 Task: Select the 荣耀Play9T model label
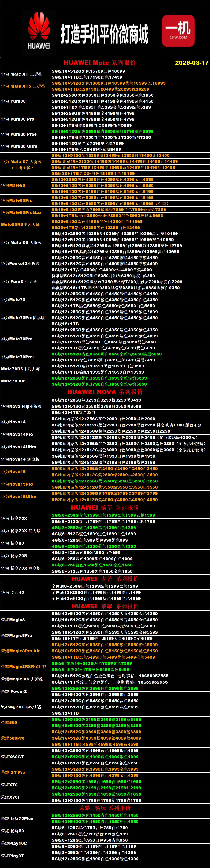coord(12,856)
